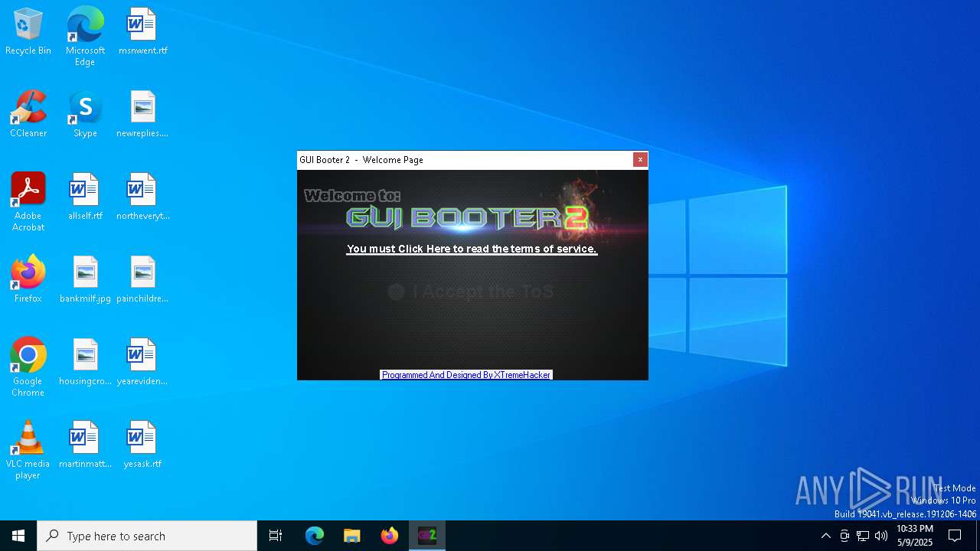Click the Programmed And Designed By XTremeHacker link
The height and width of the screenshot is (551, 980).
tap(466, 375)
